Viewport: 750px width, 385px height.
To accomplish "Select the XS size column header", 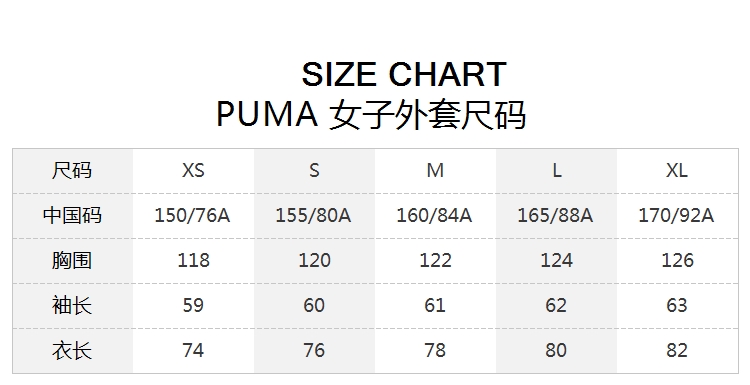I will 193,171.
